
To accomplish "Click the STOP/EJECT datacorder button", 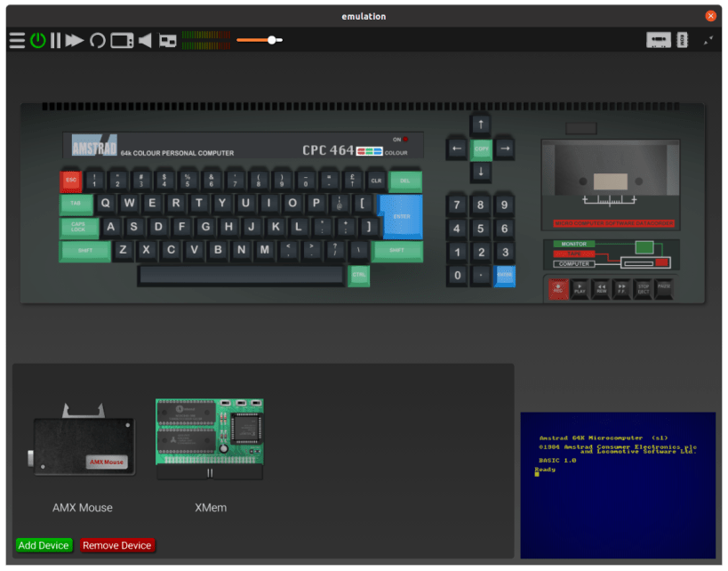I will coord(644,289).
